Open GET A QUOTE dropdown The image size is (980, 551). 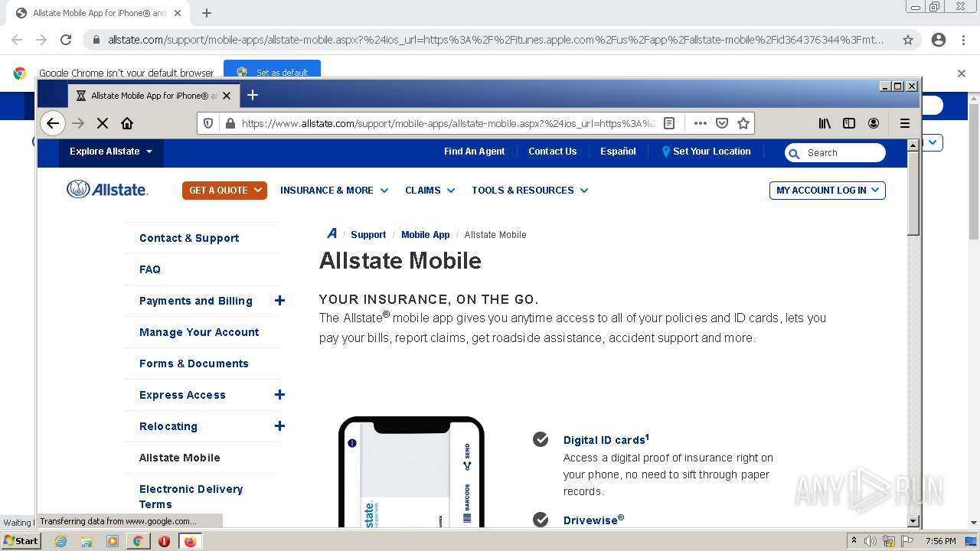pyautogui.click(x=224, y=190)
